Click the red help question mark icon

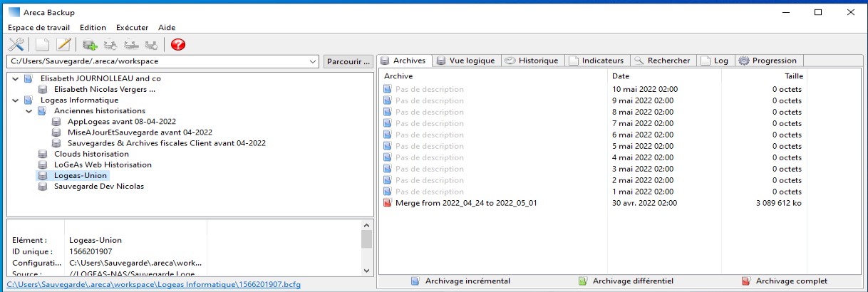[177, 45]
